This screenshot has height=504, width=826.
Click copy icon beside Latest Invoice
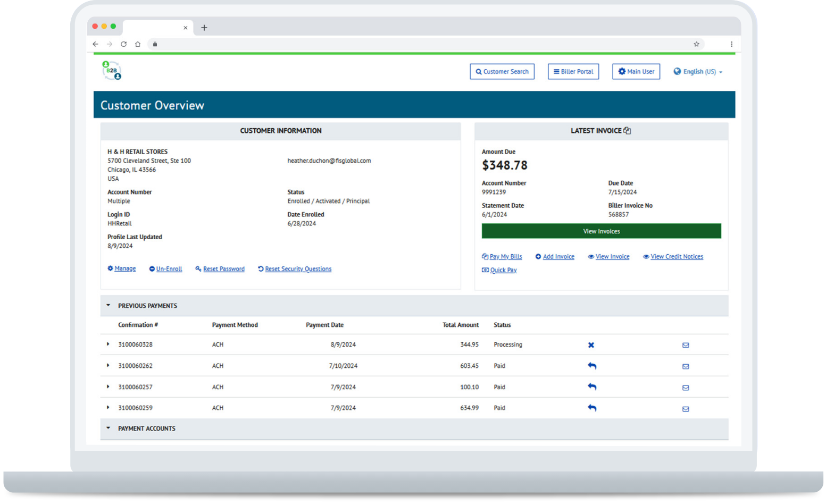(628, 131)
